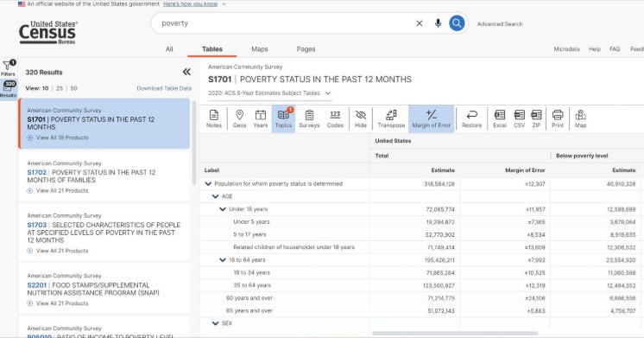644x338 pixels.
Task: Toggle the Margin of Error columns
Action: coord(432,118)
